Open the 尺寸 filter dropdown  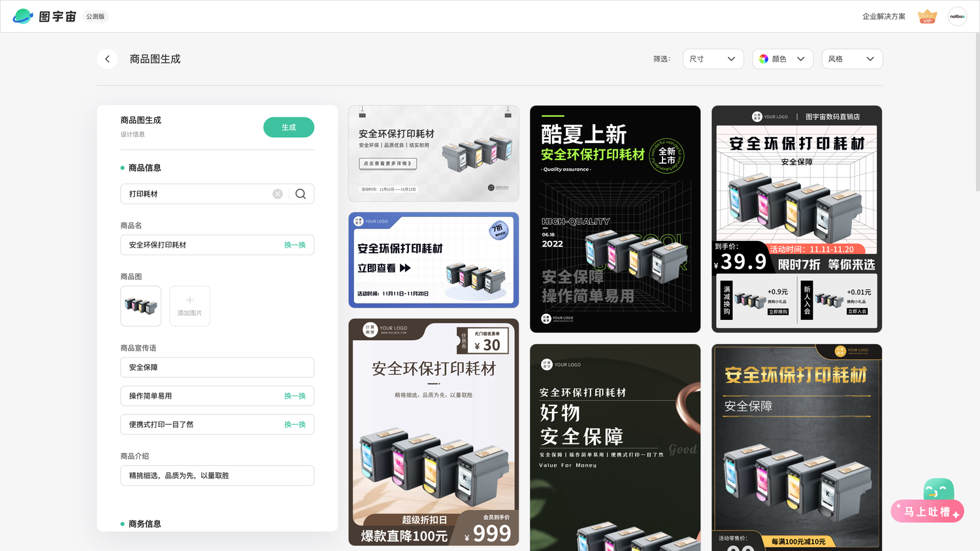713,59
